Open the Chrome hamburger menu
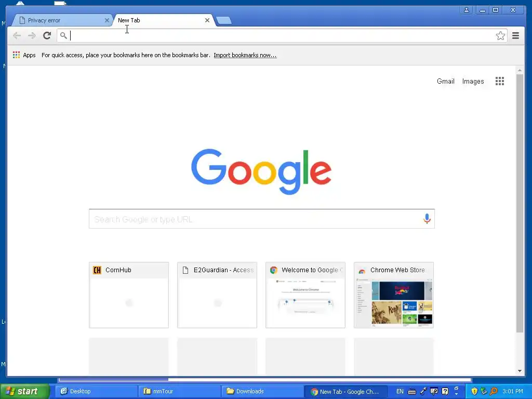This screenshot has width=532, height=399. [515, 36]
